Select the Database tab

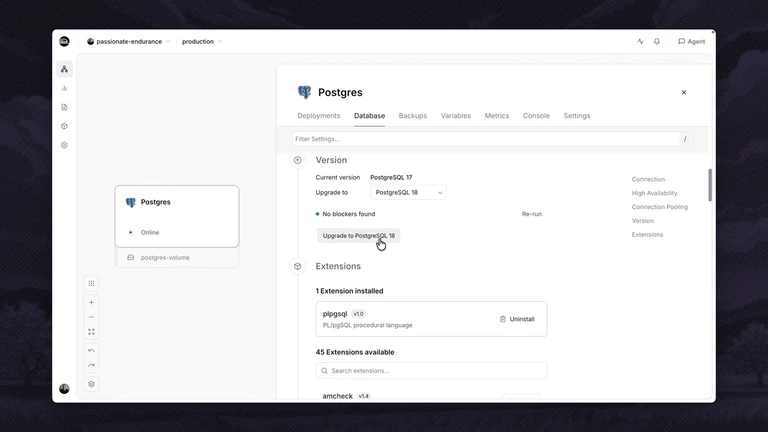pos(369,116)
